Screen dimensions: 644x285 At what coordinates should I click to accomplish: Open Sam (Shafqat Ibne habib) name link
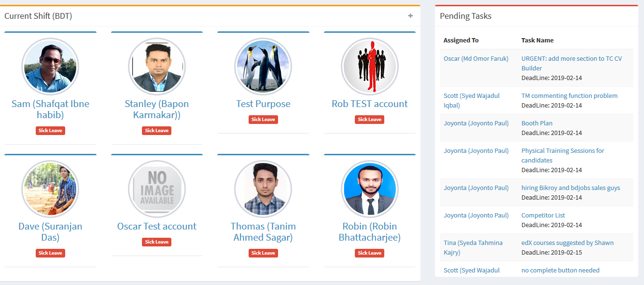coord(50,109)
